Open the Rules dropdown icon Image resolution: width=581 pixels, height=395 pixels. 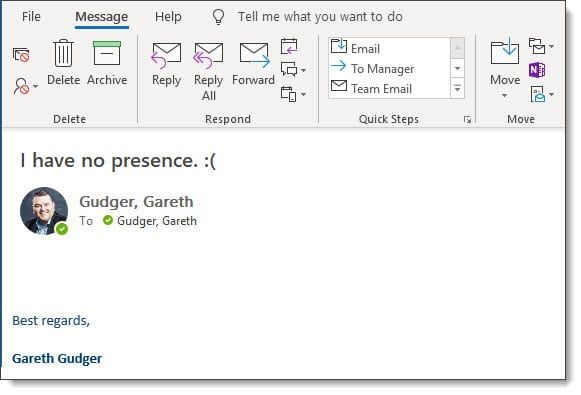pos(541,46)
